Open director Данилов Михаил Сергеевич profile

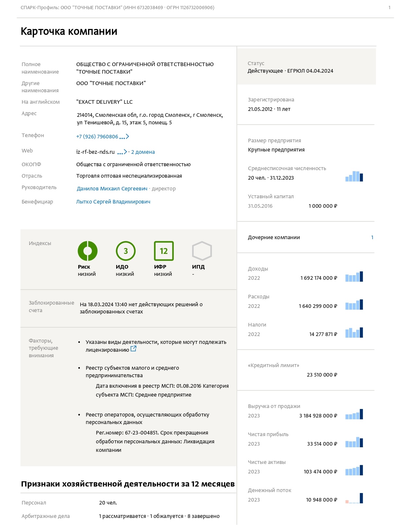click(112, 189)
